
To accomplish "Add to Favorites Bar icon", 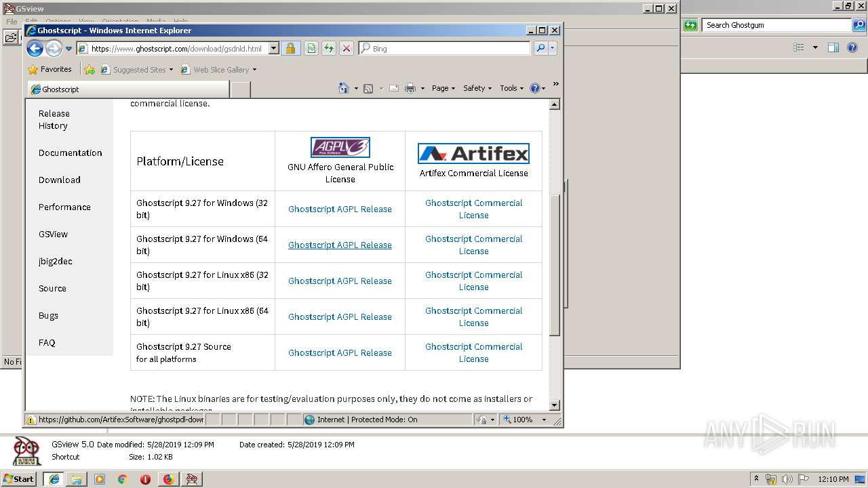I will point(89,69).
